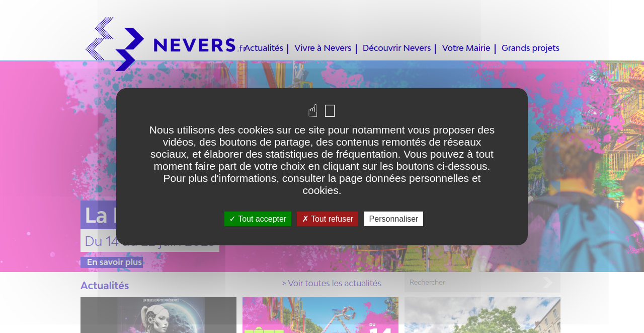The width and height of the screenshot is (644, 333).
Task: Open the Découvrir Nevers menu
Action: pyautogui.click(x=396, y=48)
